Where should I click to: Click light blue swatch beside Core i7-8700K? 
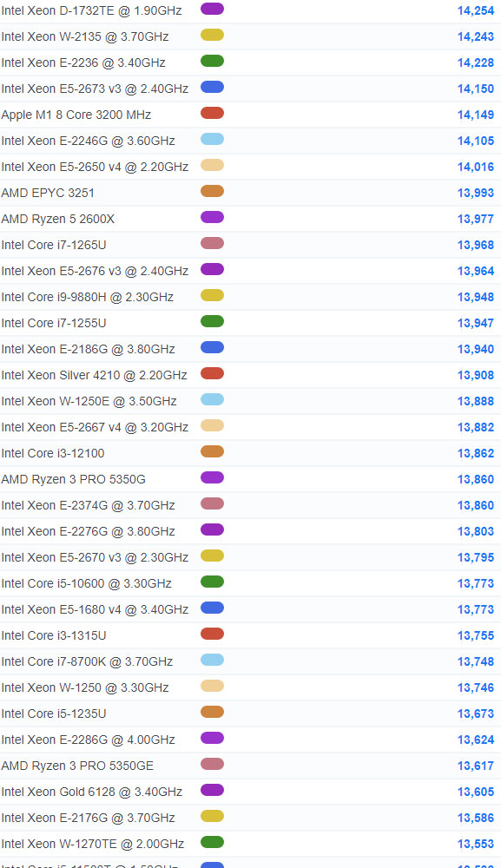tap(212, 660)
